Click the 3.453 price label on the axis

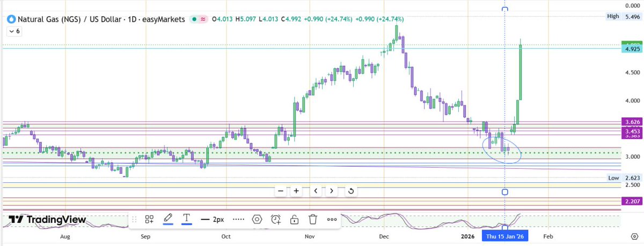[632, 131]
